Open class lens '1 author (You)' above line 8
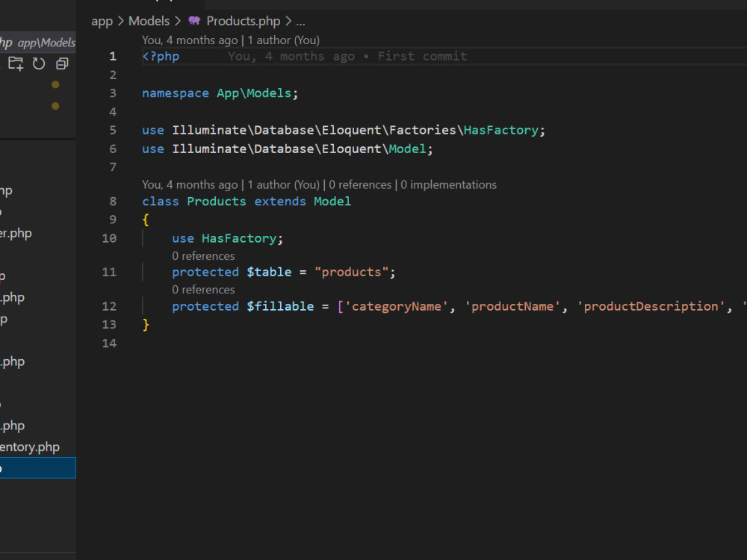The image size is (747, 560). tap(283, 184)
